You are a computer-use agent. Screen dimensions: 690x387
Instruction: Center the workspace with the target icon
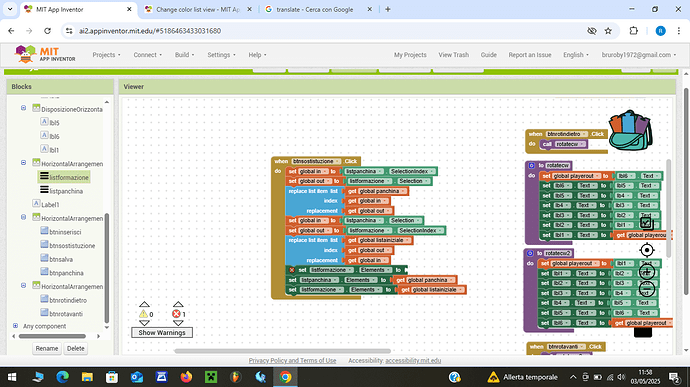[646, 250]
